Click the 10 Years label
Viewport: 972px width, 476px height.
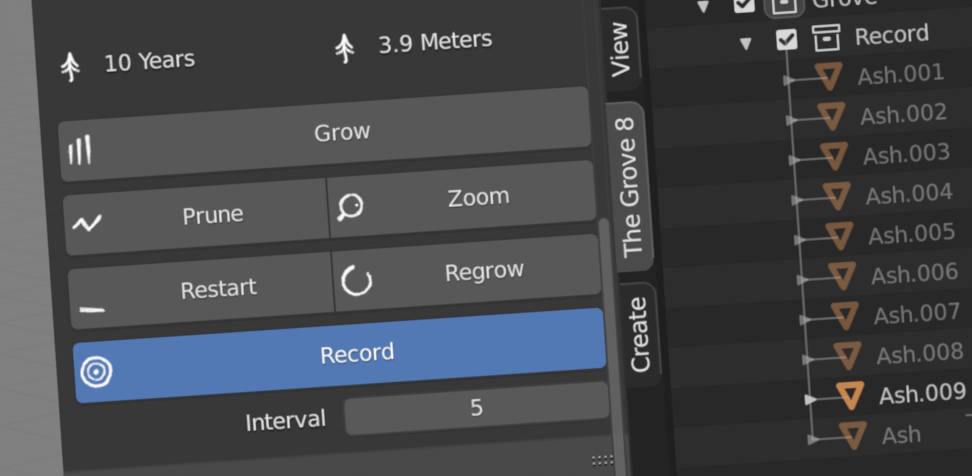[x=149, y=61]
